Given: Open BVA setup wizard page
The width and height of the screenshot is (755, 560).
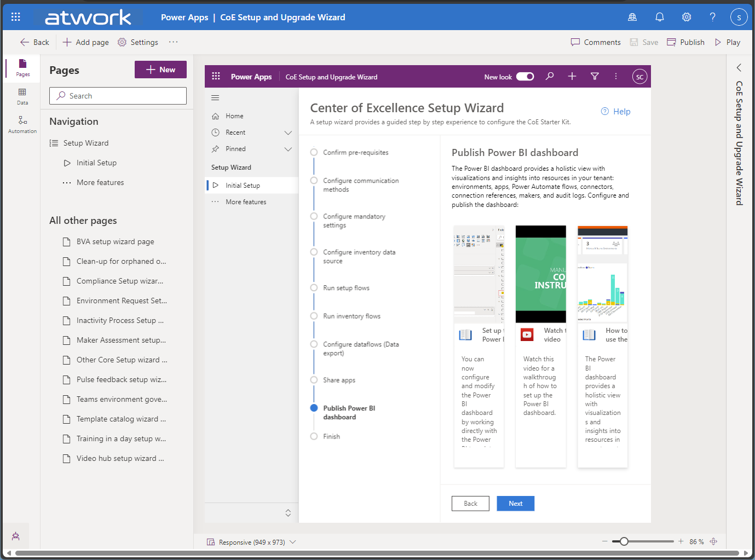Looking at the screenshot, I should pyautogui.click(x=115, y=241).
